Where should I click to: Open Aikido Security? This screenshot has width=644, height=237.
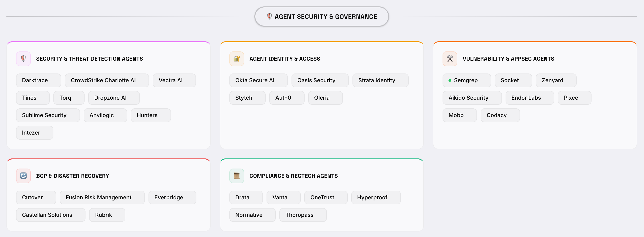[472, 98]
